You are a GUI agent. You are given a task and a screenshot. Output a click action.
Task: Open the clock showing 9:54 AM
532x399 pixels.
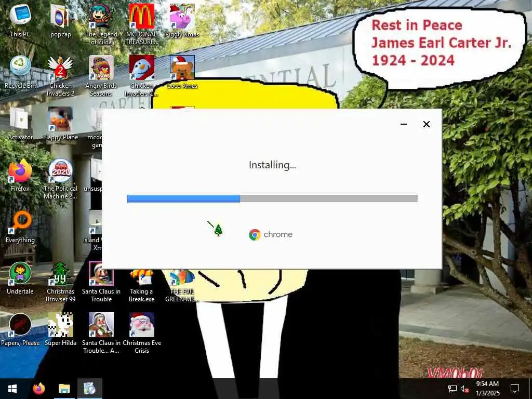[487, 389]
